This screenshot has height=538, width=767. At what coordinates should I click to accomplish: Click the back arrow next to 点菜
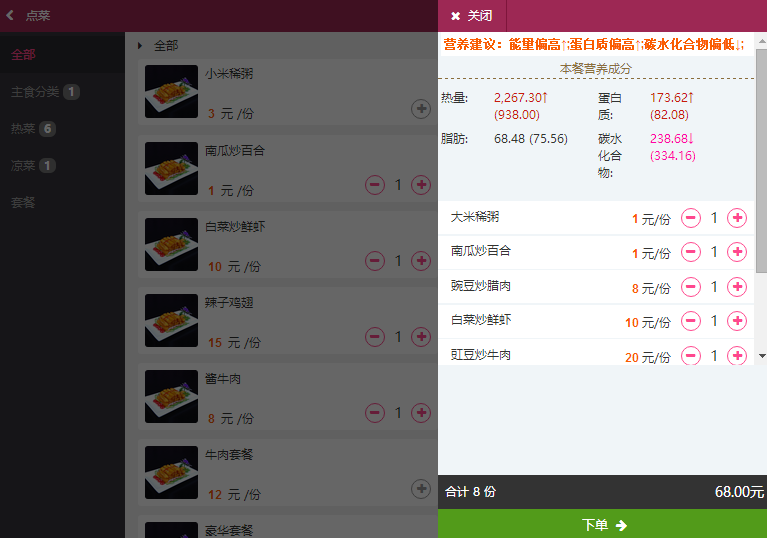tap(10, 16)
